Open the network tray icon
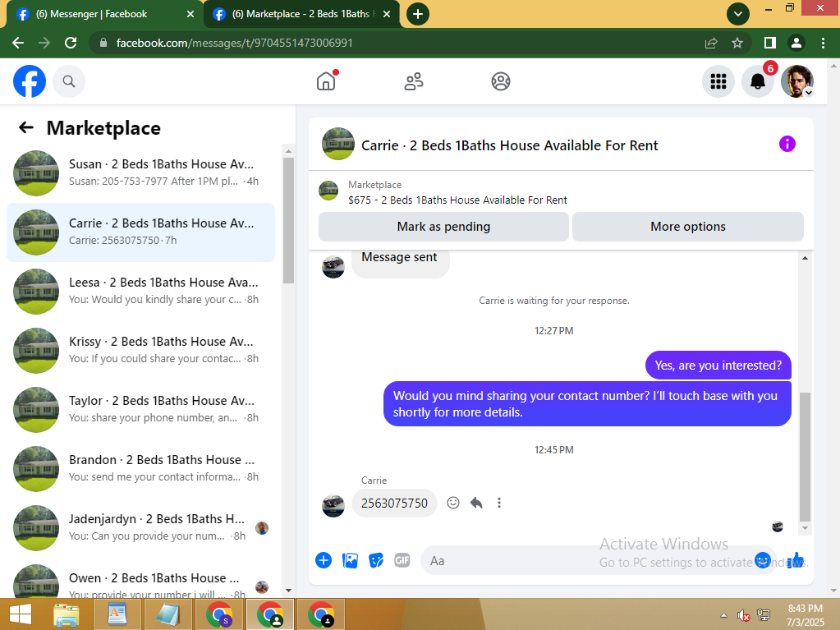The width and height of the screenshot is (840, 630). point(764,615)
